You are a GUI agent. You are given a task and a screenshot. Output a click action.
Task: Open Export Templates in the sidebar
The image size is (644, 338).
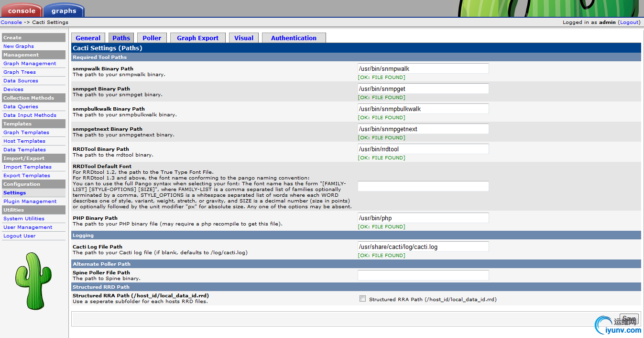coord(27,176)
